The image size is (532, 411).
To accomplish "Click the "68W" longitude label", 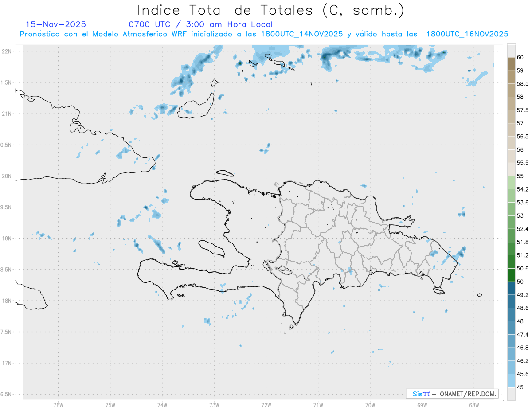I will click(x=474, y=405).
